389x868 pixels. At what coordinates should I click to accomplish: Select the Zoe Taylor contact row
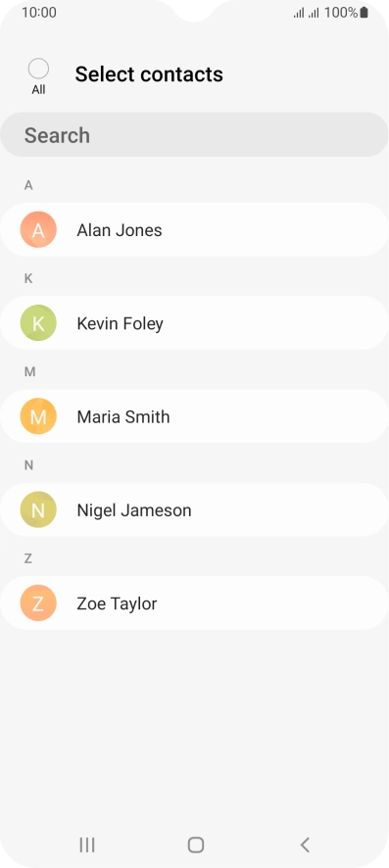coord(194,603)
